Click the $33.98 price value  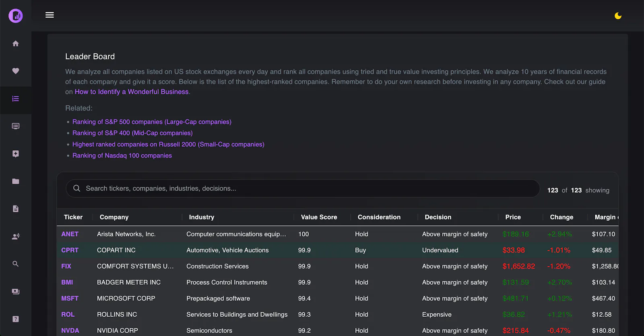[x=514, y=250]
